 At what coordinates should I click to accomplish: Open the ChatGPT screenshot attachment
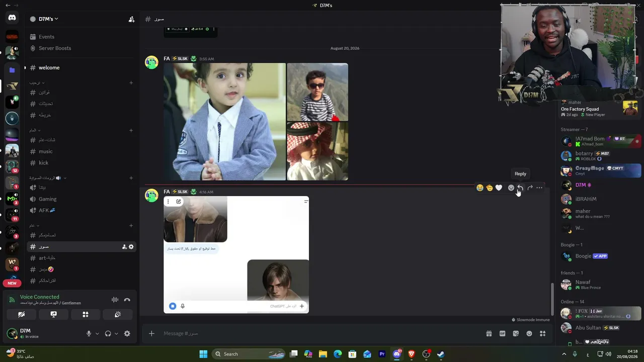coord(236,254)
